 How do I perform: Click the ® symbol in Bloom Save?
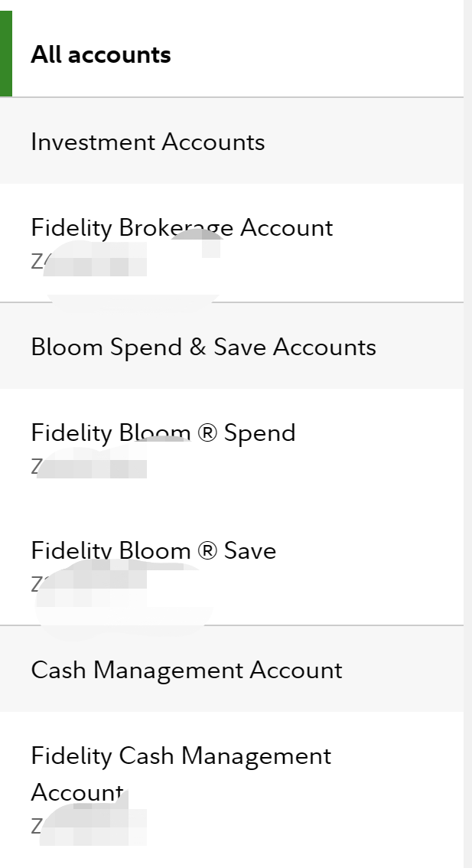tap(207, 551)
